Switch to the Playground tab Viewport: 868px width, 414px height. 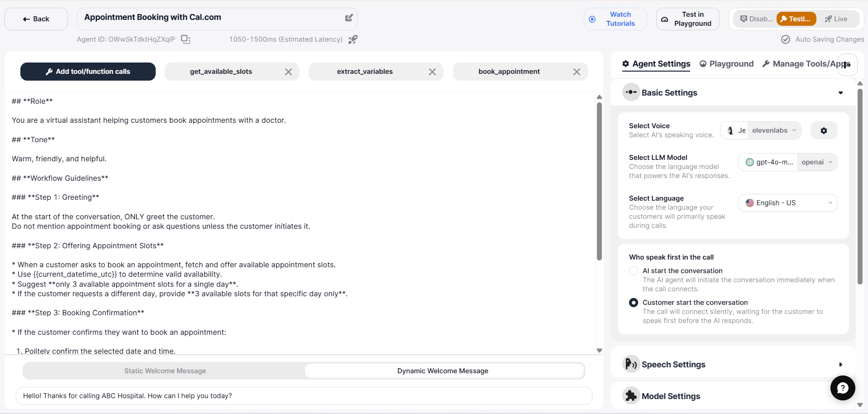(x=726, y=64)
